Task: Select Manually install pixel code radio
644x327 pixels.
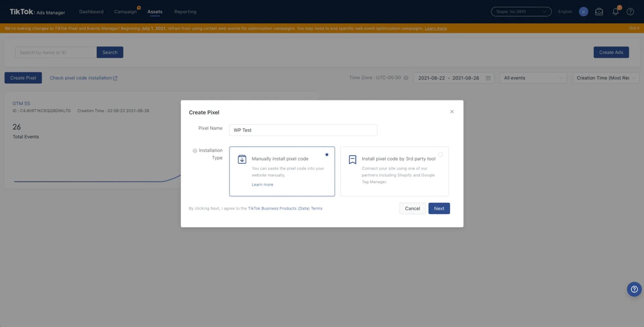Action: pos(327,154)
